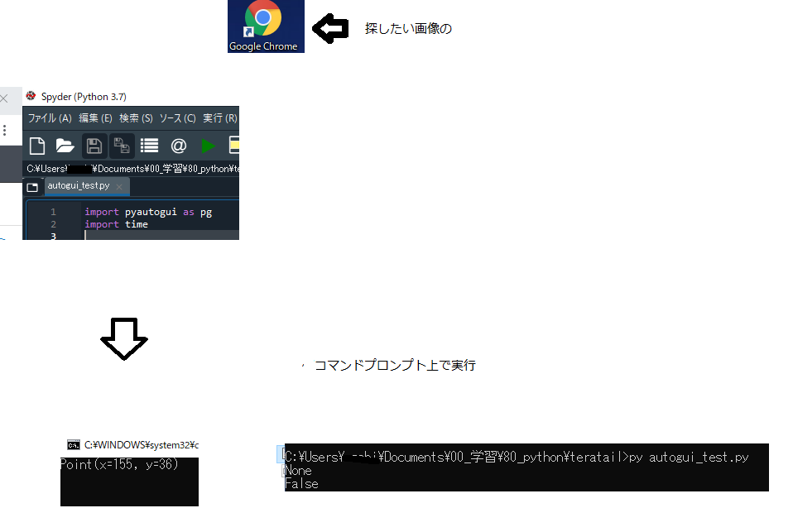Select the autogui_test.py editor tab
The height and width of the screenshot is (532, 793).
(87, 186)
